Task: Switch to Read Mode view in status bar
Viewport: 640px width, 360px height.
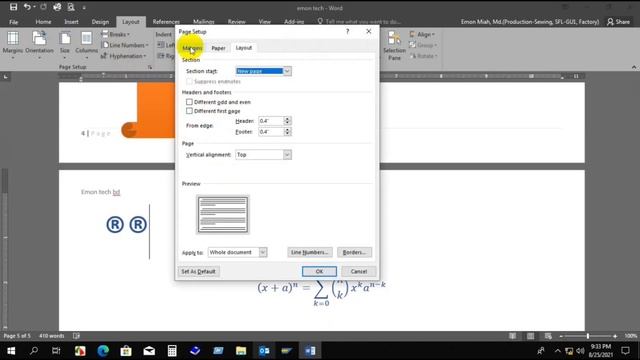Action: pyautogui.click(x=512, y=336)
